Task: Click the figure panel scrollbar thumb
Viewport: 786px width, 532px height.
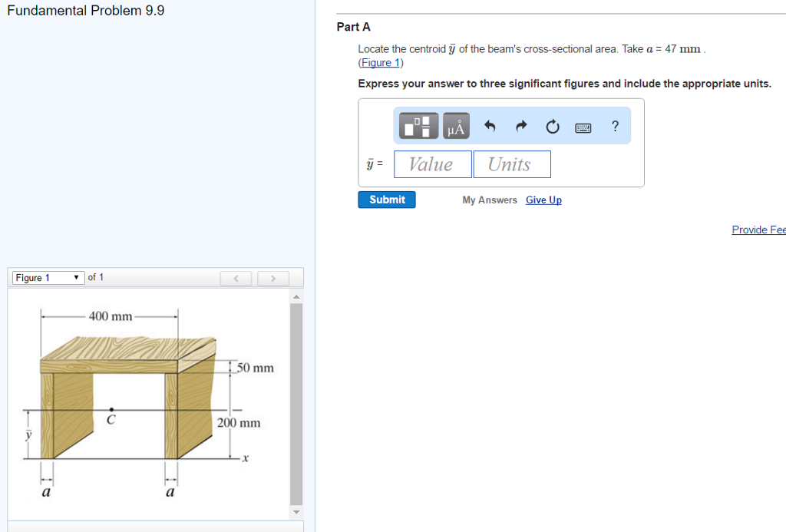Action: [x=296, y=404]
